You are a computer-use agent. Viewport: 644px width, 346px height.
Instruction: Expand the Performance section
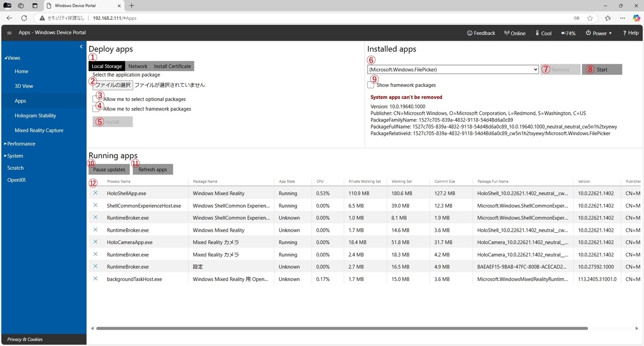20,144
